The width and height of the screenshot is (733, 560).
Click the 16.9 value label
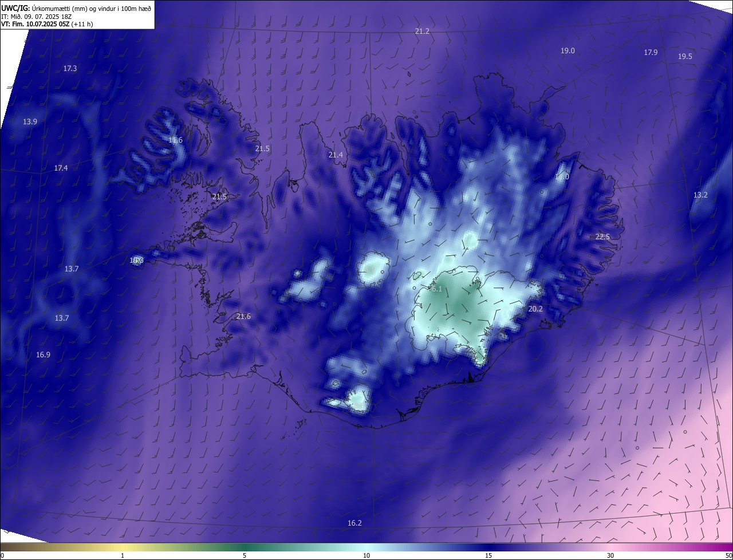tap(43, 355)
